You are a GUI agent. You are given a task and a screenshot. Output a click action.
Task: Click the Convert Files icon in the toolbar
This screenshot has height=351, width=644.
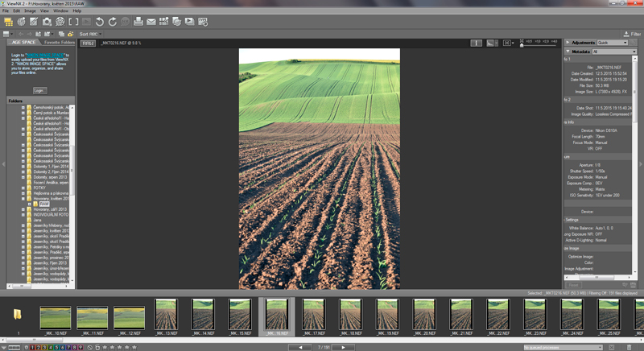coord(176,22)
